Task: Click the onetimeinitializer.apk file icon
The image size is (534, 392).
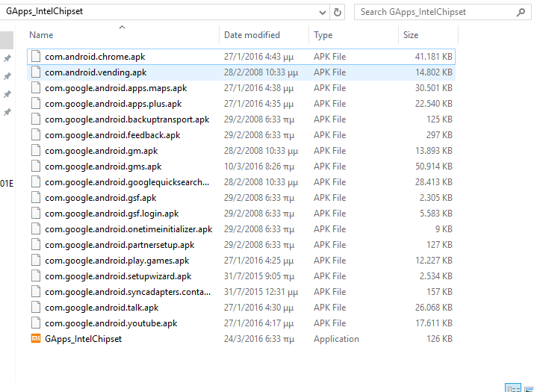Action: click(36, 229)
